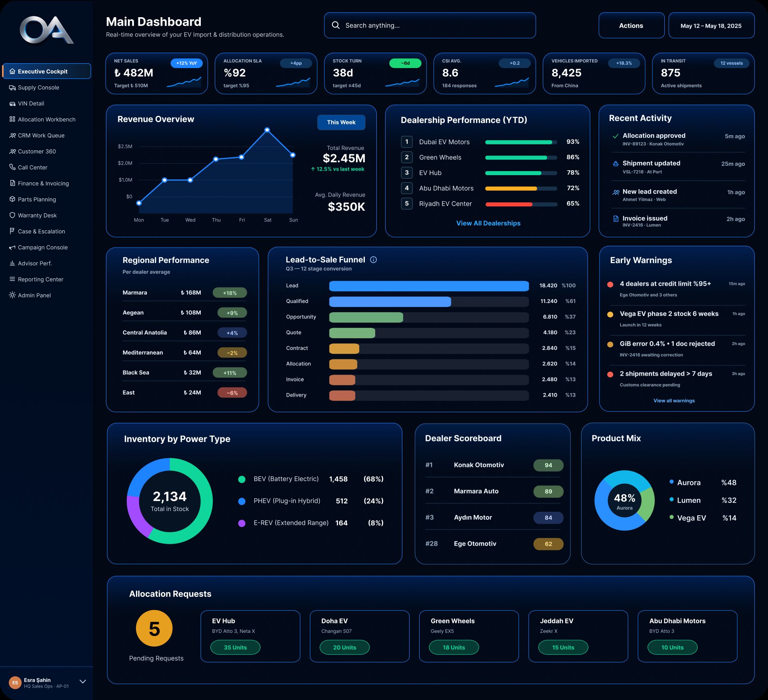Click the Reporting Center list icon

click(12, 279)
